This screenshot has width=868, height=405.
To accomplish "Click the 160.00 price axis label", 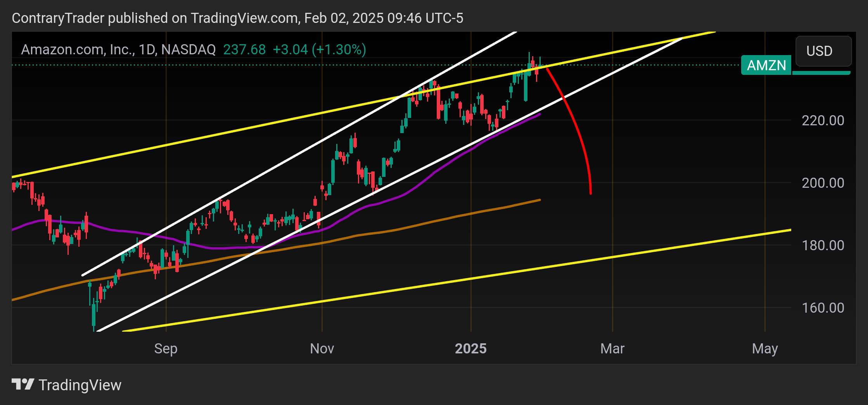I will click(x=823, y=308).
